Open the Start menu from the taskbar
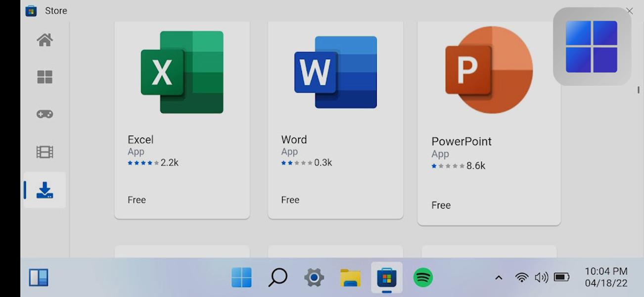This screenshot has width=644, height=297. (x=241, y=278)
